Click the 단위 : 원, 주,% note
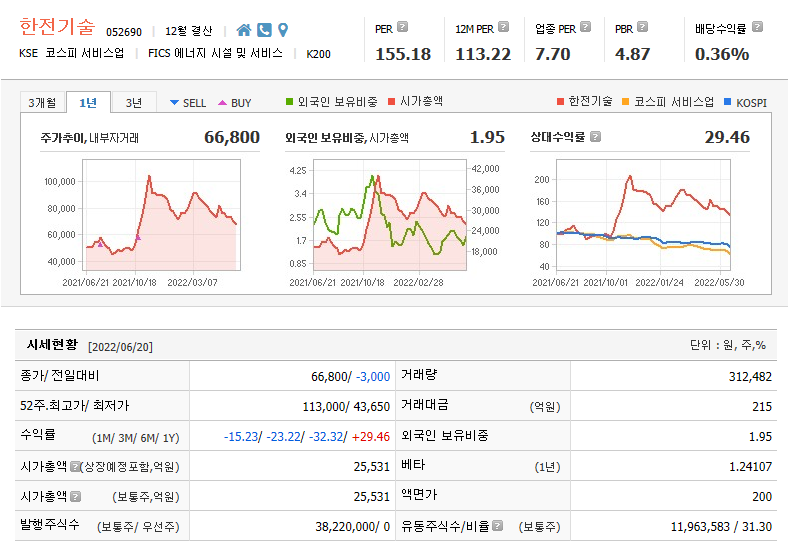788x552 pixels. tap(728, 345)
